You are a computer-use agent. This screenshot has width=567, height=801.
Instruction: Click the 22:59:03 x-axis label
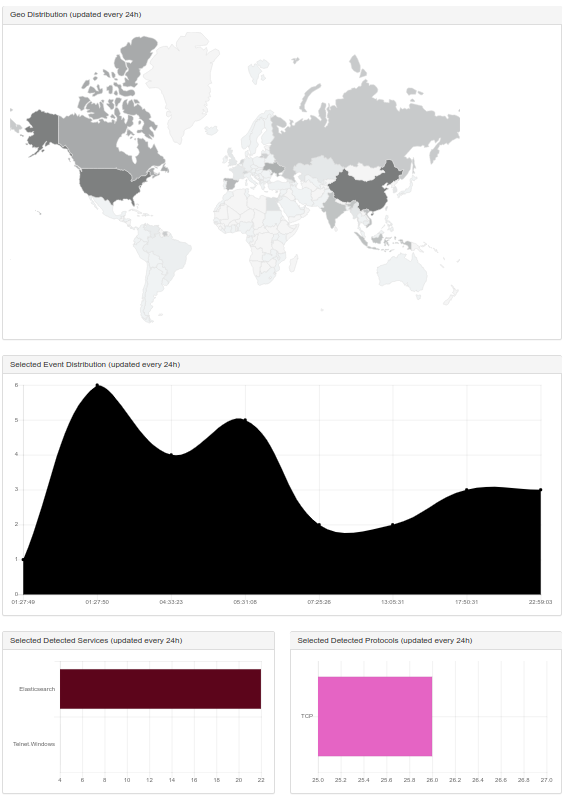click(540, 602)
